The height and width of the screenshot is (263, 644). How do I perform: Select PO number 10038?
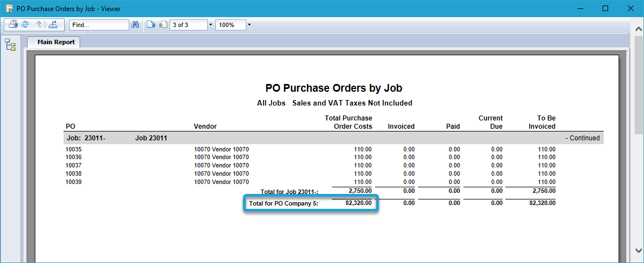click(73, 173)
